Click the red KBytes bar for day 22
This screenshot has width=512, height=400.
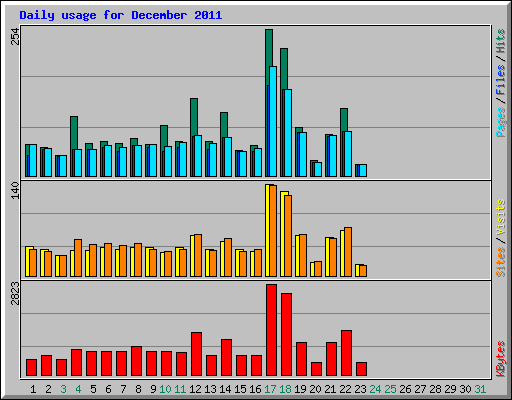point(346,353)
